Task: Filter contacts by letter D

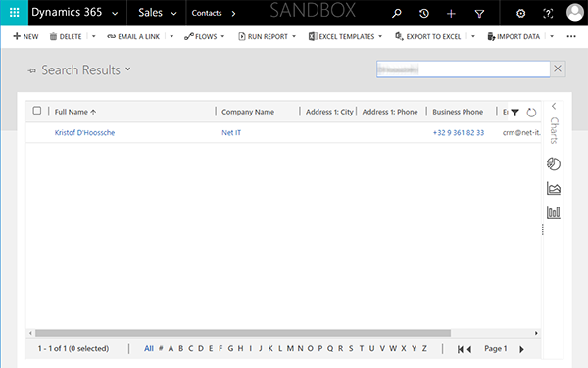Action: tap(201, 348)
